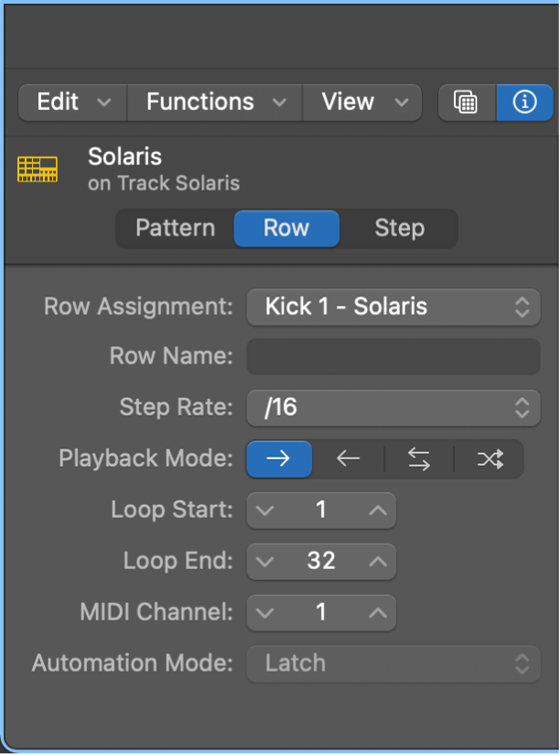Decrease MIDI Channel value
This screenshot has width=560, height=755.
tap(264, 613)
